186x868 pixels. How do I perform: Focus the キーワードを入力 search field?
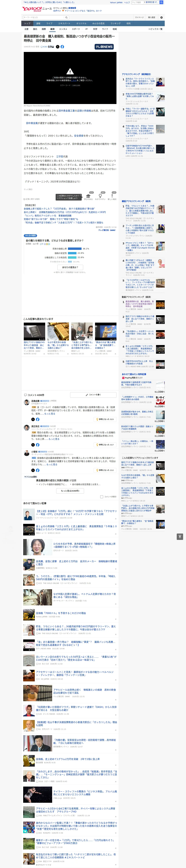click(44, 18)
